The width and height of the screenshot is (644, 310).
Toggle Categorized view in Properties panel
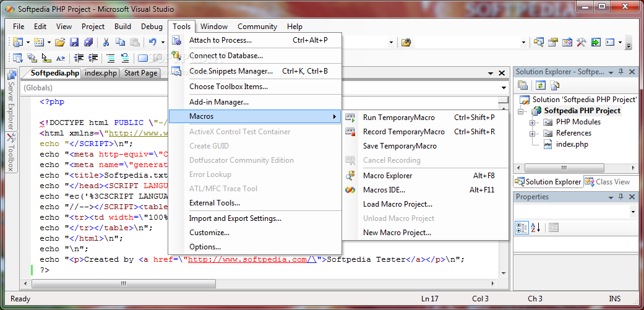[x=522, y=228]
